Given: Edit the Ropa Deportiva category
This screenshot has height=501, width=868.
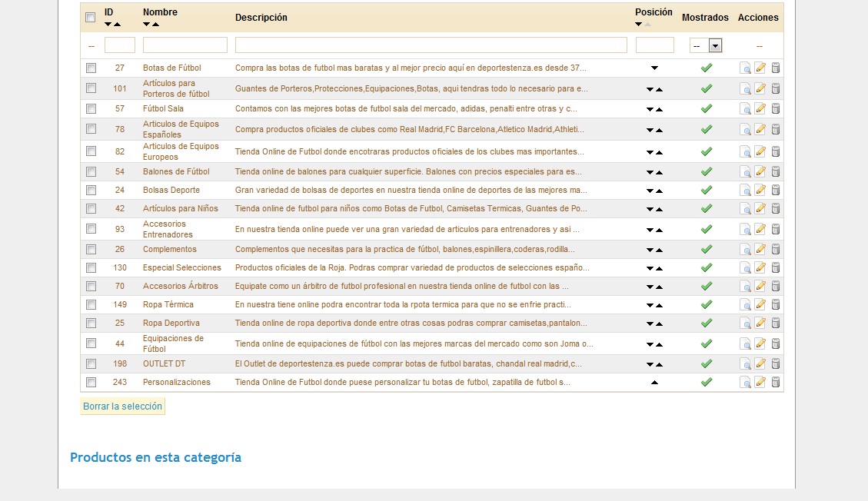Looking at the screenshot, I should point(760,323).
